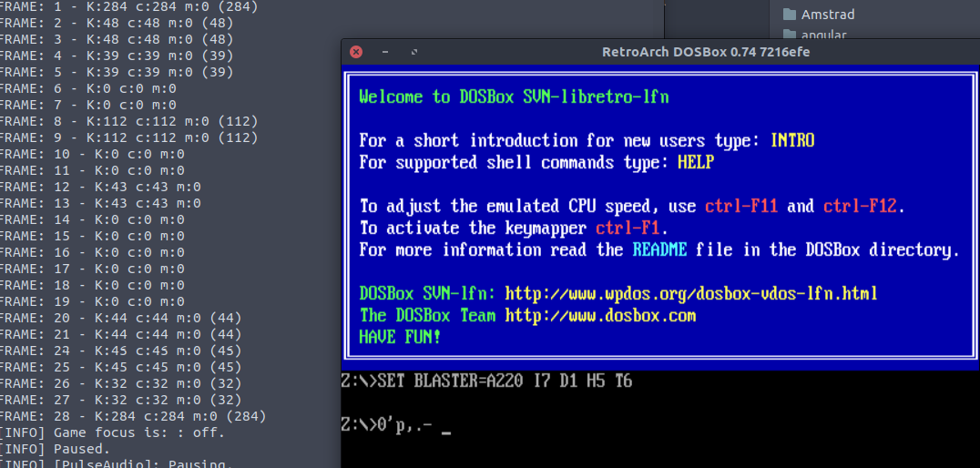Click the For supported shell commands sentence
This screenshot has width=980, height=468.
pyautogui.click(x=536, y=162)
